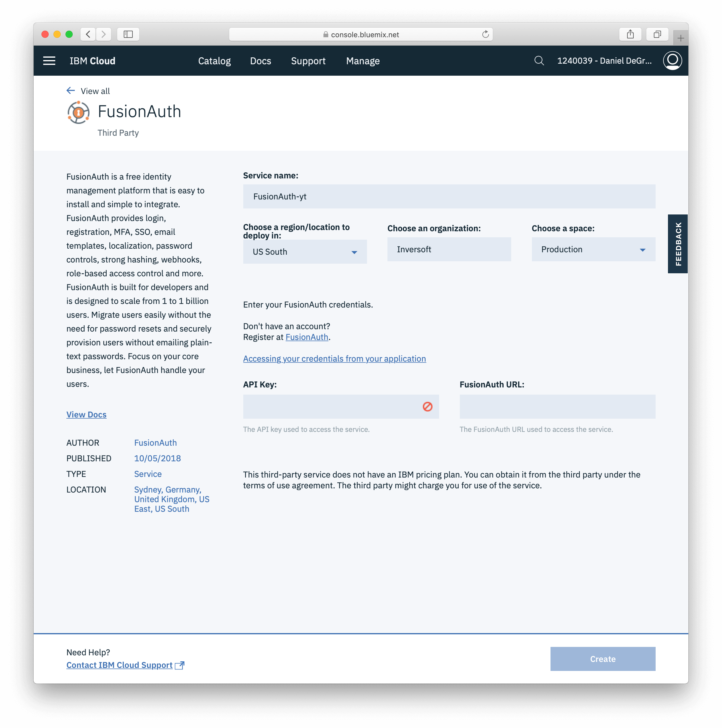This screenshot has height=728, width=722.
Task: Click the Inversoft organization field
Action: [449, 250]
